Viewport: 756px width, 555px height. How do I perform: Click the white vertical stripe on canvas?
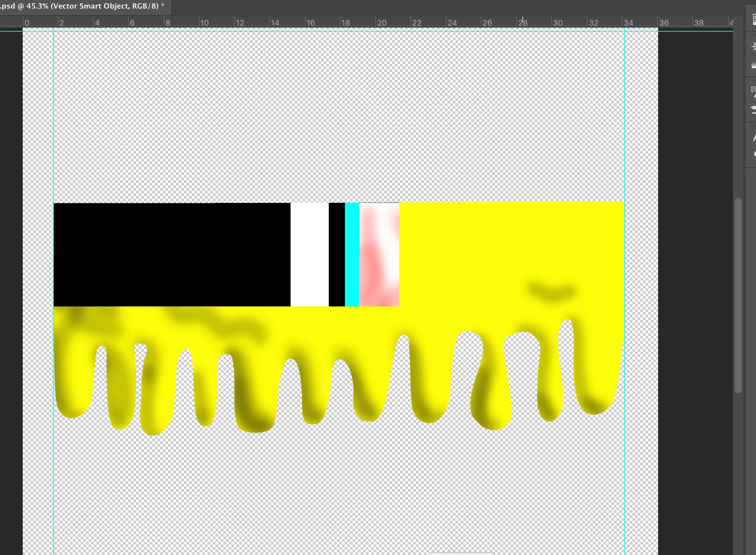(309, 254)
